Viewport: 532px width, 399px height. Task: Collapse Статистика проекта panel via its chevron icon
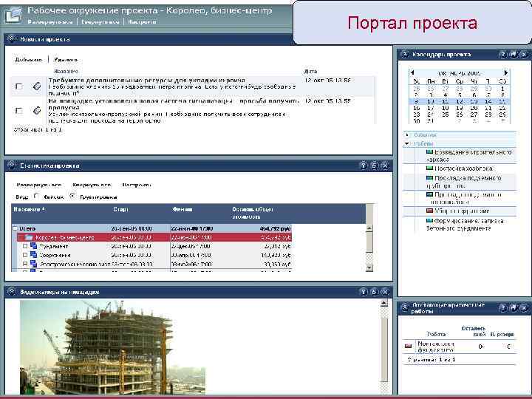[x=12, y=166]
